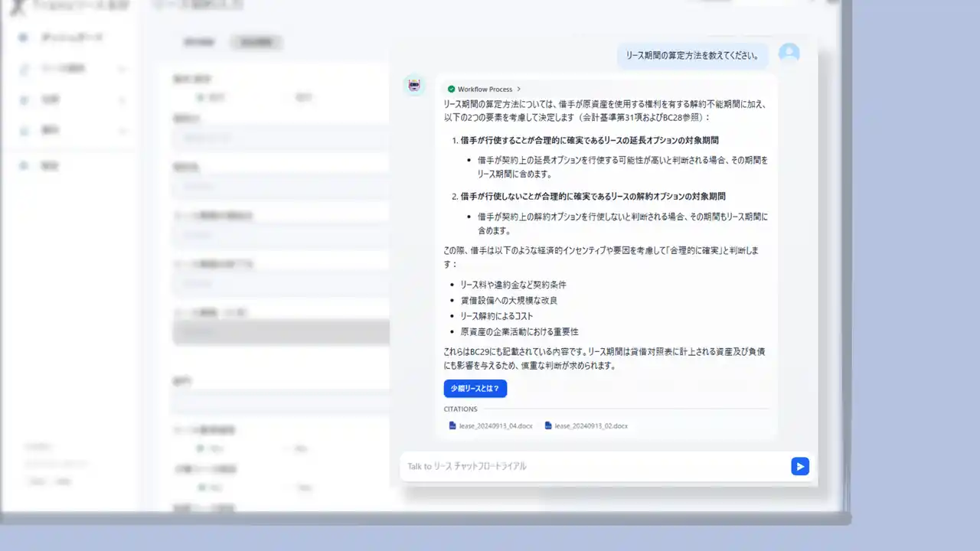
Task: Switch to the highlighted form tab
Action: (x=256, y=42)
